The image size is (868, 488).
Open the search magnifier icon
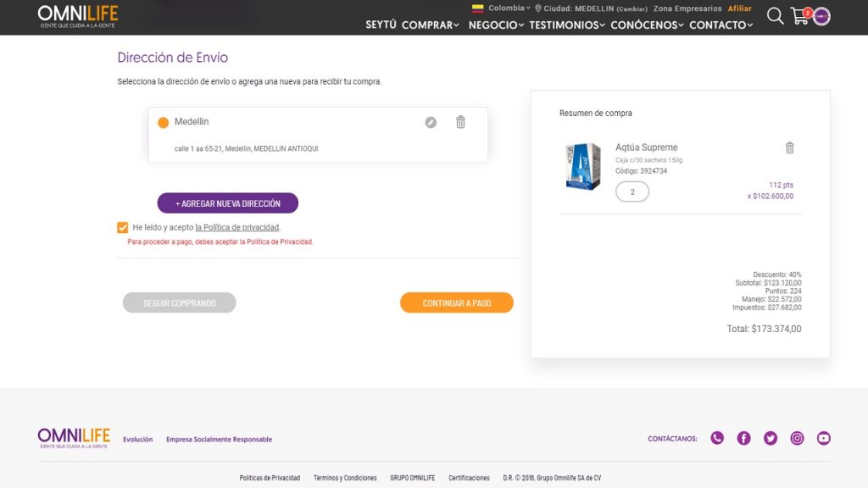tap(775, 16)
